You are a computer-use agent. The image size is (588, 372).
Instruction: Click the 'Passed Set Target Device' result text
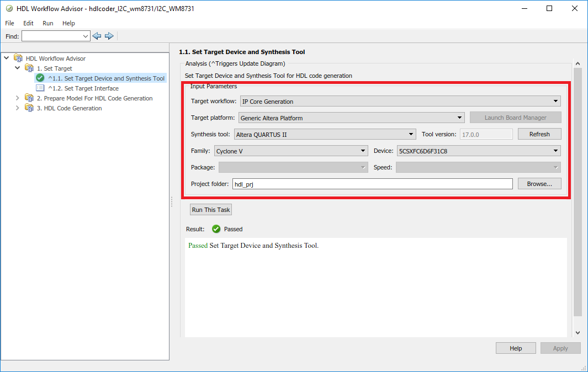click(253, 246)
